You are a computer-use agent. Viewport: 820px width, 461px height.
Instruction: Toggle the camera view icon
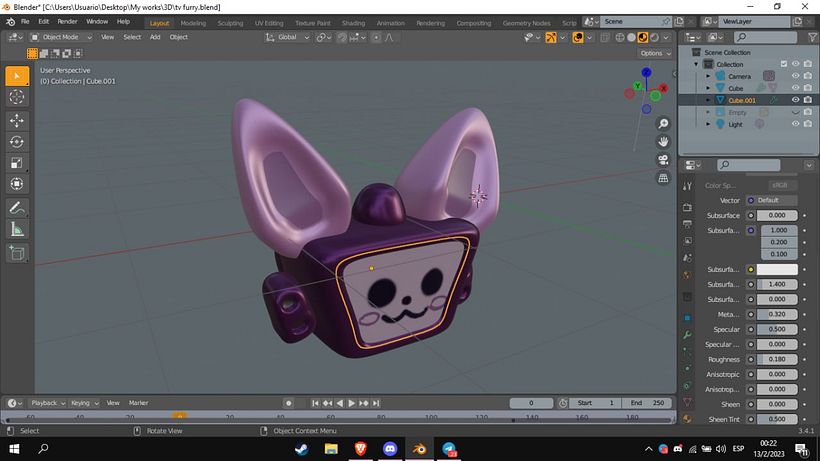(663, 160)
